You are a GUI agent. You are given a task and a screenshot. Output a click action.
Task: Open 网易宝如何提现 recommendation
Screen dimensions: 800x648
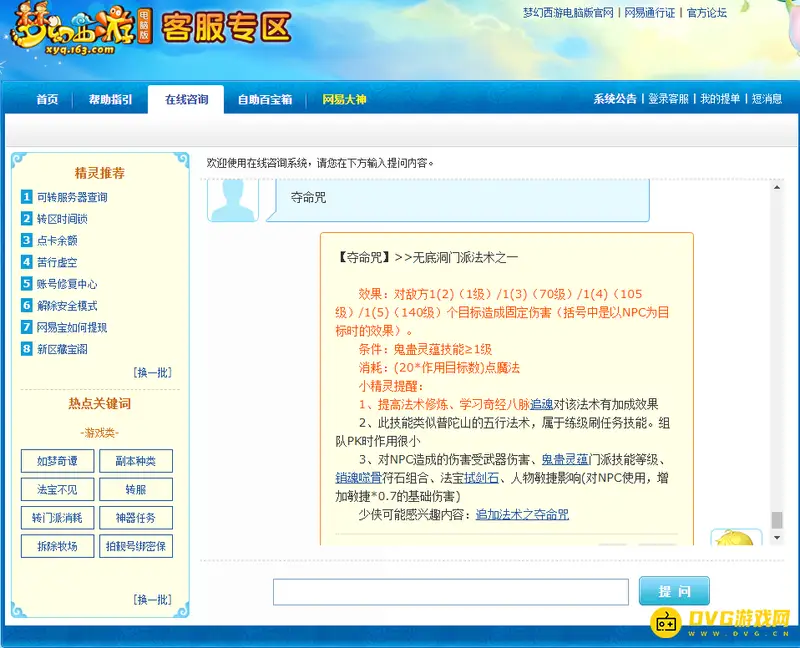pos(72,327)
